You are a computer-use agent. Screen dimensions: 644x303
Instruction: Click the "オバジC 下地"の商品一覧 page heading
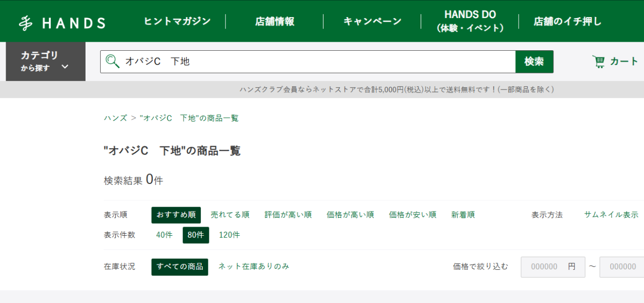(172, 151)
